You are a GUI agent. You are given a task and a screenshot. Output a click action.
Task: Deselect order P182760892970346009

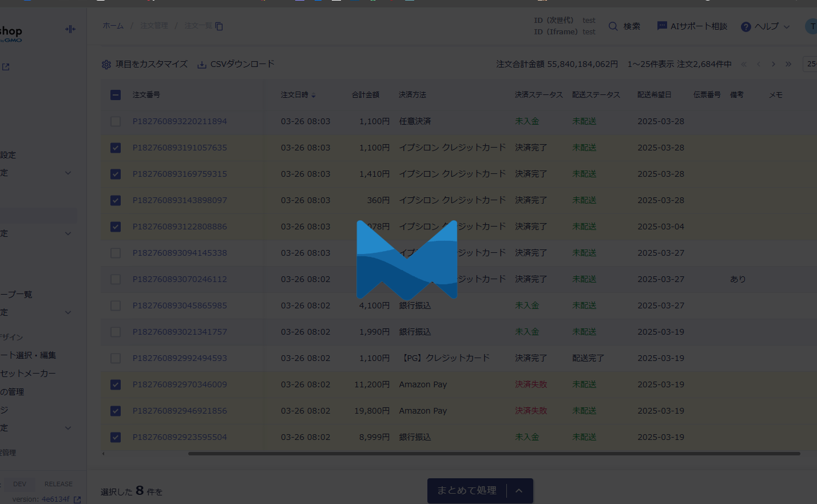coord(116,384)
